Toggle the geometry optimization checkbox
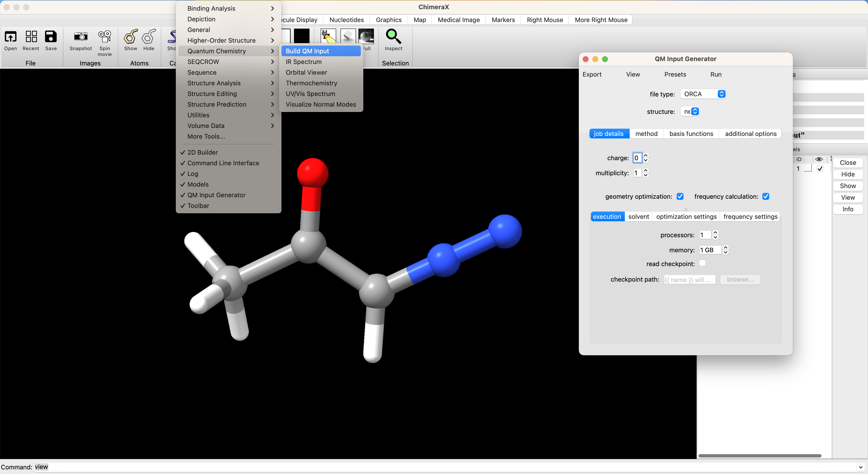The width and height of the screenshot is (868, 474). (x=680, y=197)
